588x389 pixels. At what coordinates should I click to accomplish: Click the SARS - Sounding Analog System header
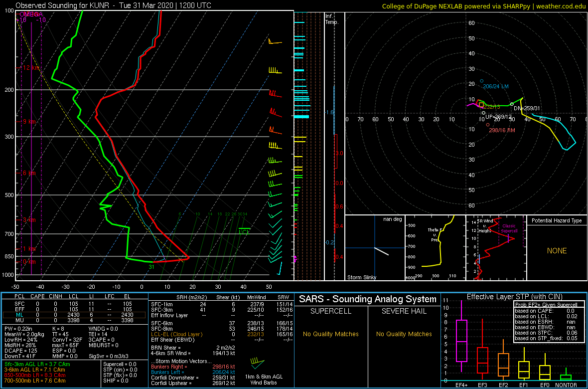click(368, 299)
